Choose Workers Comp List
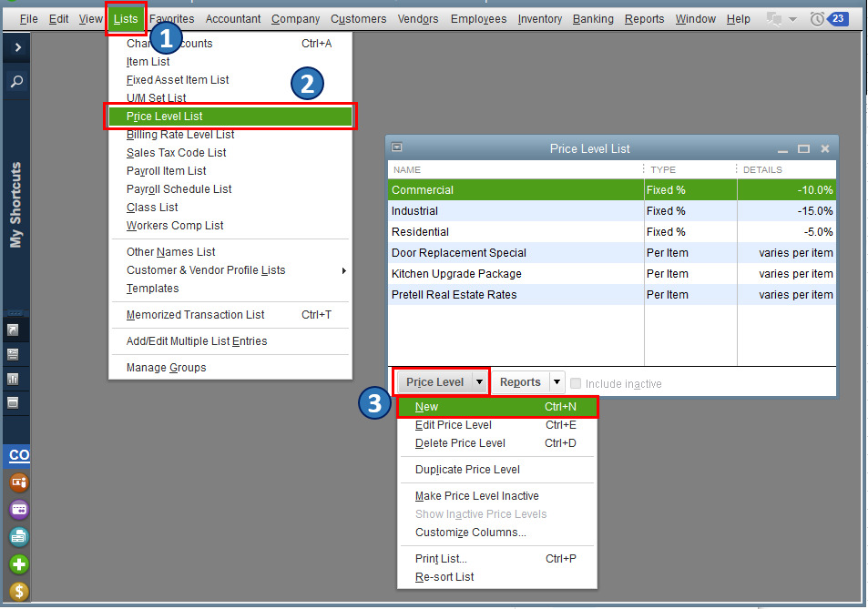The image size is (868, 609). pyautogui.click(x=230, y=226)
